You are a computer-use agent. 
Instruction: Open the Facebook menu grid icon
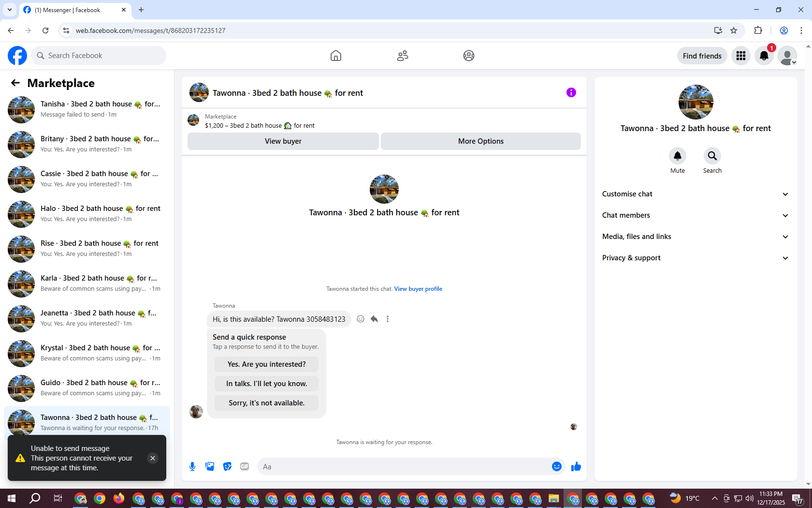tap(741, 56)
